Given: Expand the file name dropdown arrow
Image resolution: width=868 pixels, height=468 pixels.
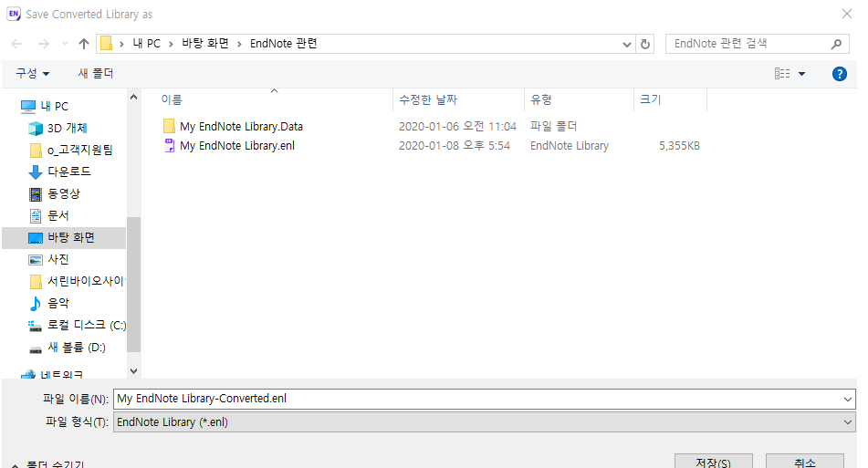Looking at the screenshot, I should [x=848, y=399].
